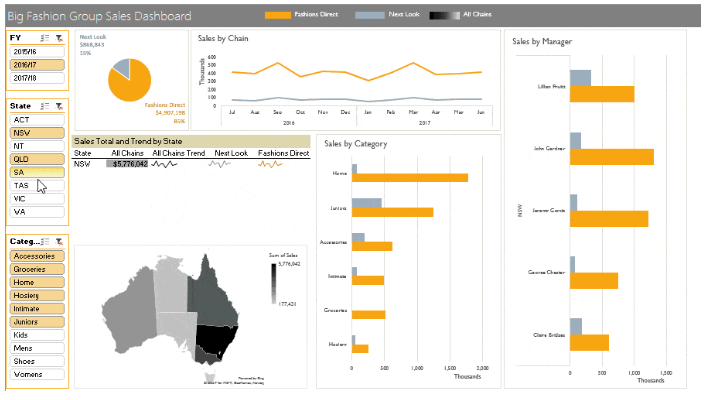The height and width of the screenshot is (400, 704).
Task: Click the NSW total sales cell
Action: pos(127,164)
